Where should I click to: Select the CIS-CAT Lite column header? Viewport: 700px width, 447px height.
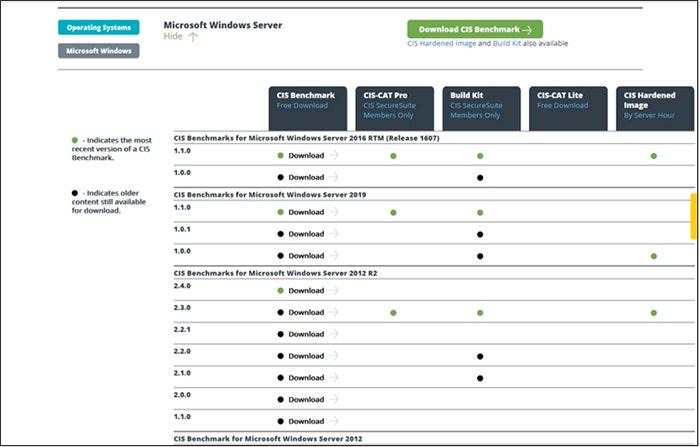pyautogui.click(x=568, y=109)
